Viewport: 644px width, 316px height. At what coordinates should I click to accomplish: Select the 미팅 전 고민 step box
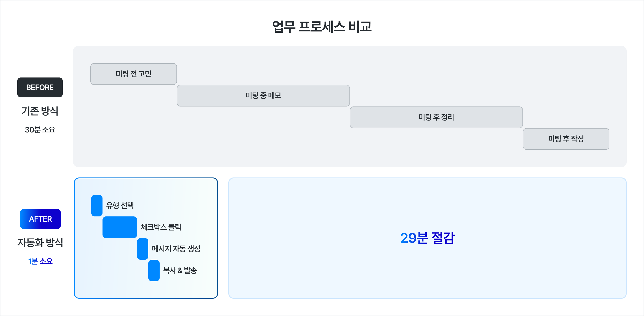coord(133,74)
